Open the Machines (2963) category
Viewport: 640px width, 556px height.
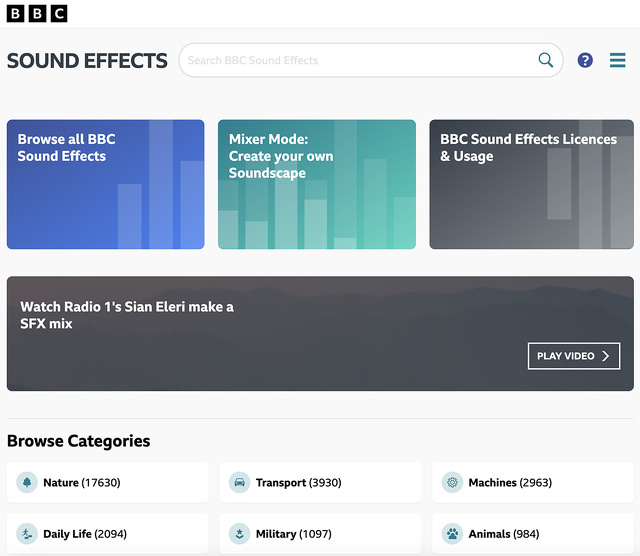pos(510,482)
